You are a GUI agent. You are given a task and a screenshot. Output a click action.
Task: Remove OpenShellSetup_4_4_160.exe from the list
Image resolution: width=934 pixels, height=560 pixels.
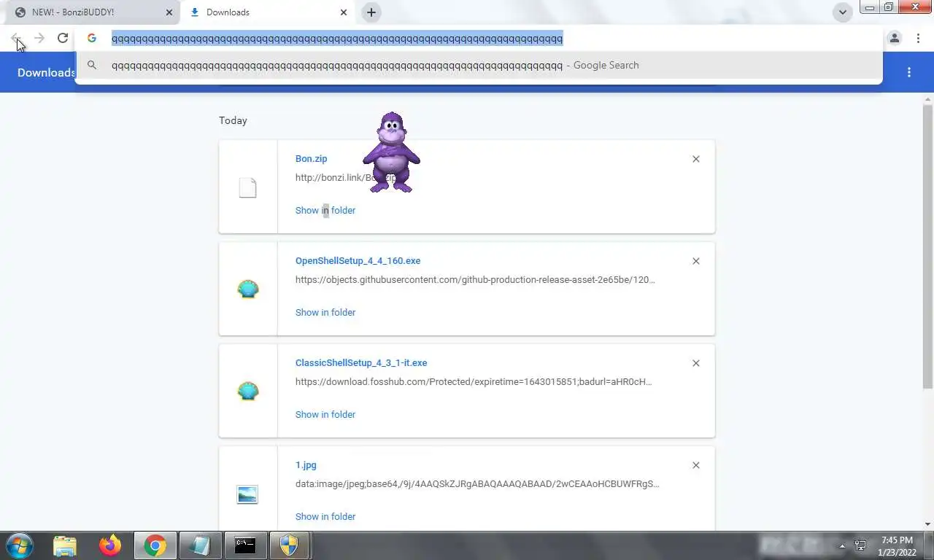tap(696, 261)
